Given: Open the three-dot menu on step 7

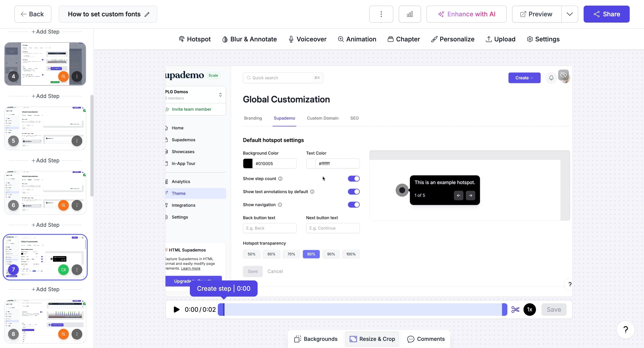Looking at the screenshot, I should 77,270.
